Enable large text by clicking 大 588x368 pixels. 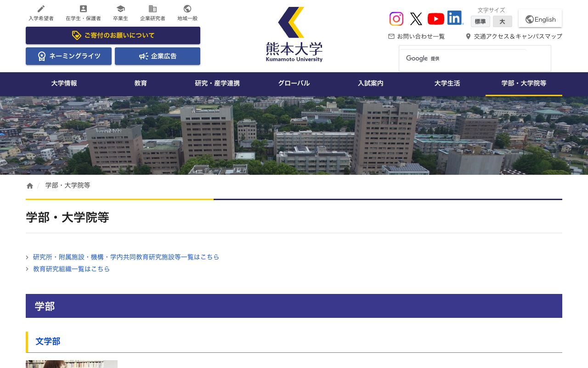point(502,22)
